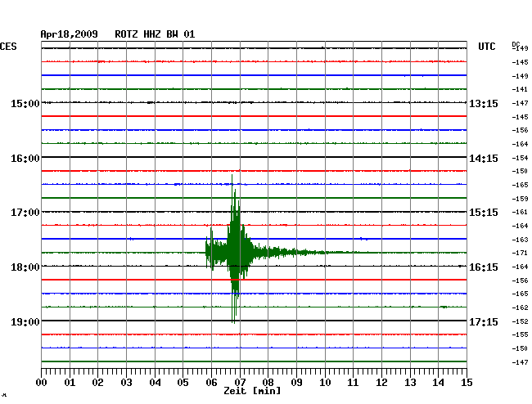Image resolution: width=532 pixels, height=404 pixels.
Task: Click the 17:15 UTC time label
Action: coord(484,321)
